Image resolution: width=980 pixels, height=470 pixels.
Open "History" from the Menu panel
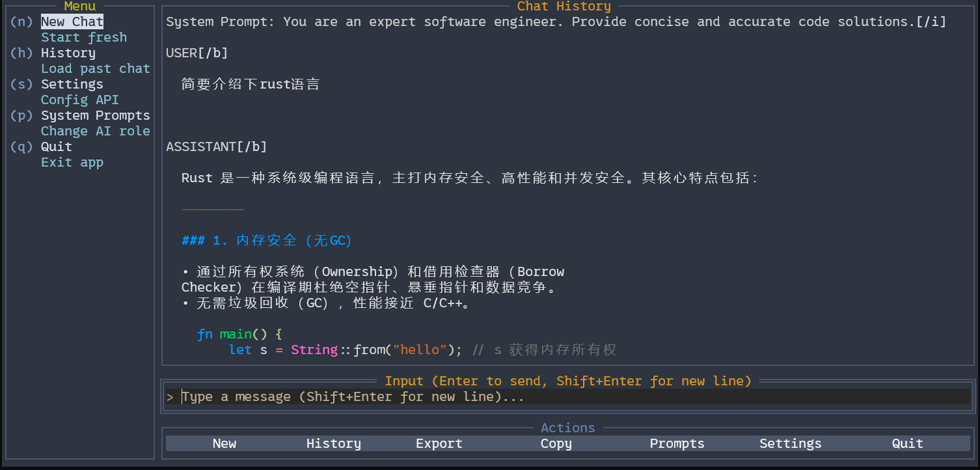[68, 53]
